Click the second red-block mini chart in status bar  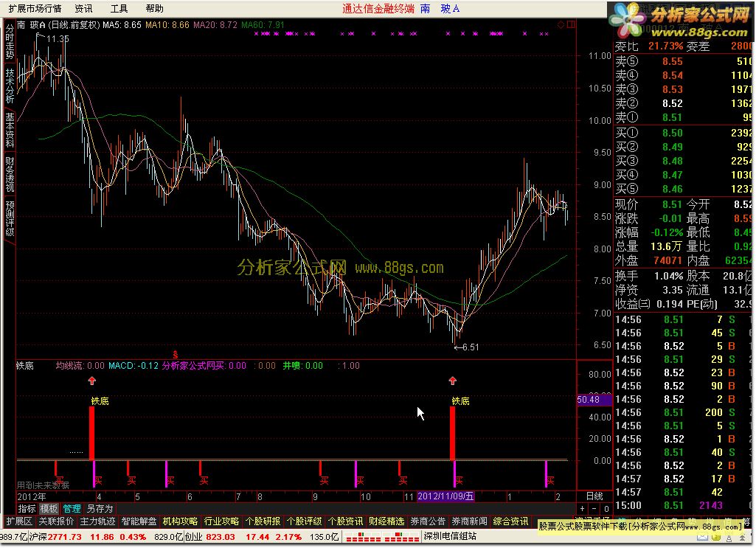pos(399,537)
